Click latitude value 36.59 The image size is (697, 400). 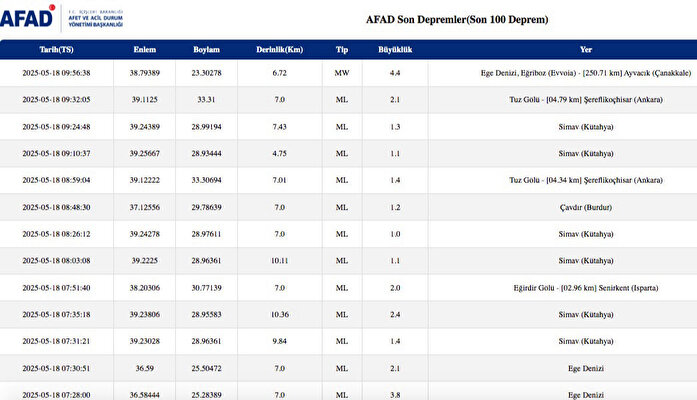point(144,368)
